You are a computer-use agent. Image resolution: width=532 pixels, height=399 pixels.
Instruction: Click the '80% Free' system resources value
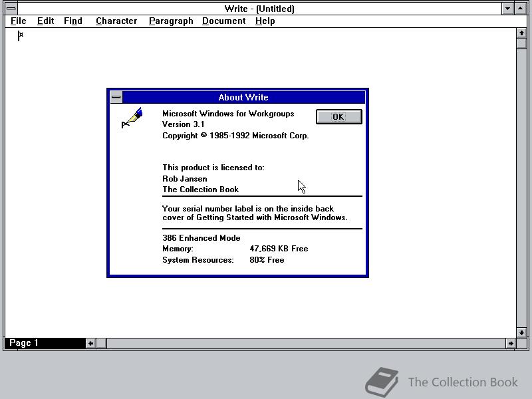tap(267, 260)
